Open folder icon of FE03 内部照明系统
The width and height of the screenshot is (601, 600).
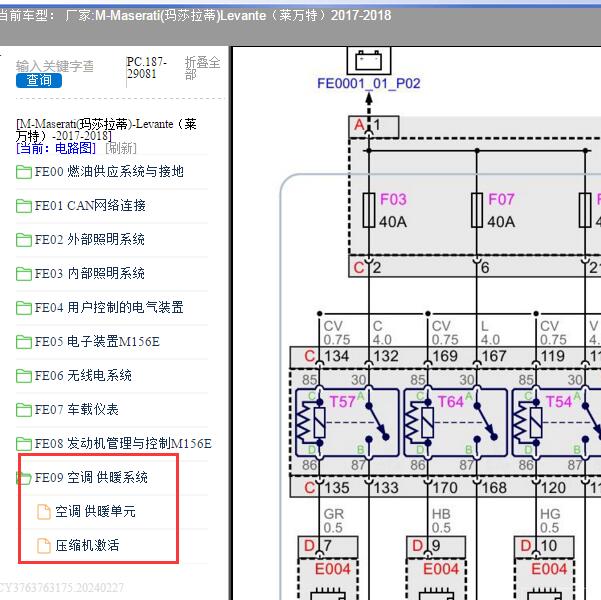click(24, 274)
